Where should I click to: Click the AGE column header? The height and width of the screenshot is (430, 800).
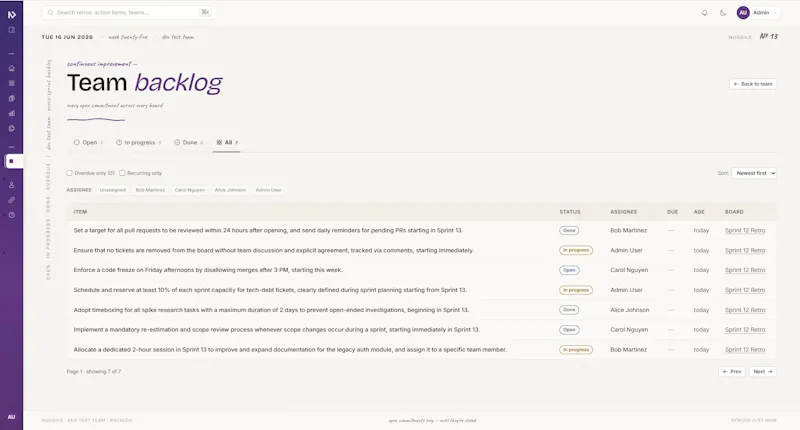click(699, 212)
